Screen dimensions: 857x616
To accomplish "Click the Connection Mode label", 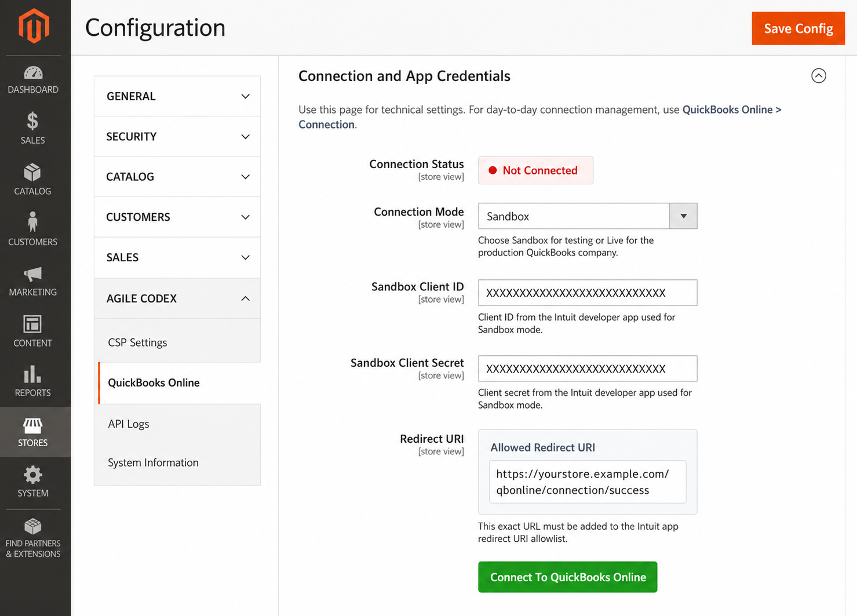I will 418,212.
